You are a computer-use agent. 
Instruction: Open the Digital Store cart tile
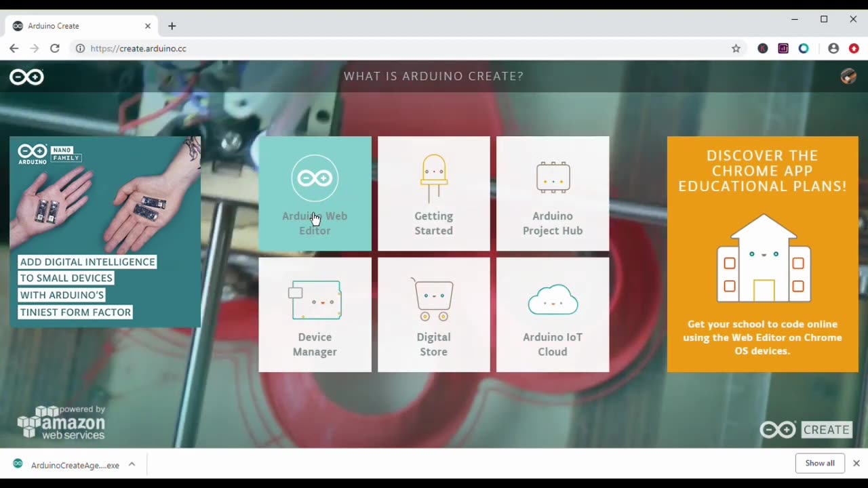(x=433, y=314)
